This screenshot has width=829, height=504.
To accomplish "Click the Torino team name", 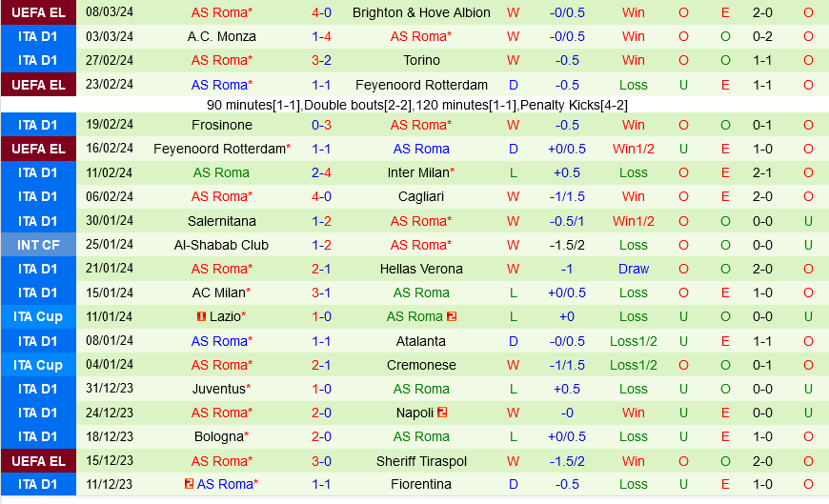I will pyautogui.click(x=421, y=60).
